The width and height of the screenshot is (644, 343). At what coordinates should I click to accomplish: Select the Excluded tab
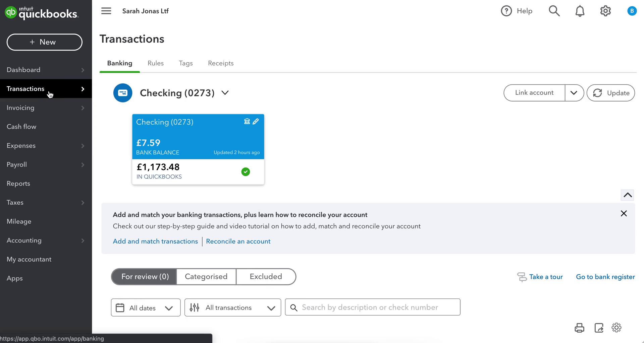pos(266,277)
